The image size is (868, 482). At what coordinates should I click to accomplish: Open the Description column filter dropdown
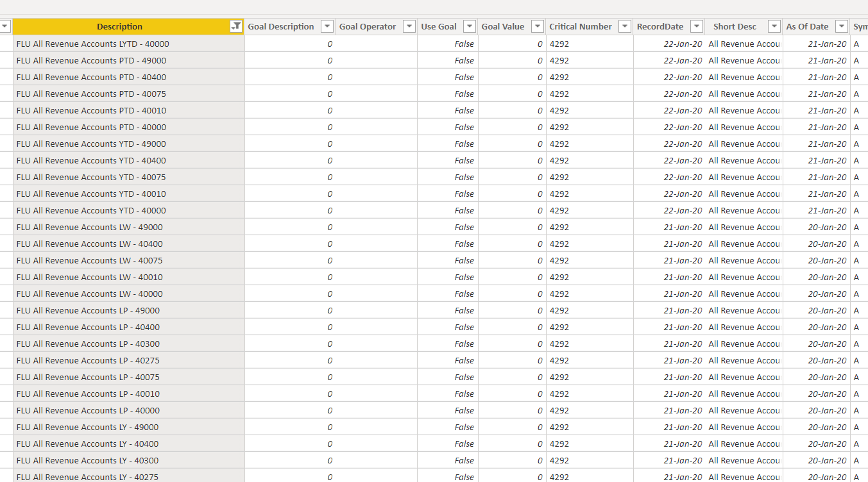coord(236,26)
